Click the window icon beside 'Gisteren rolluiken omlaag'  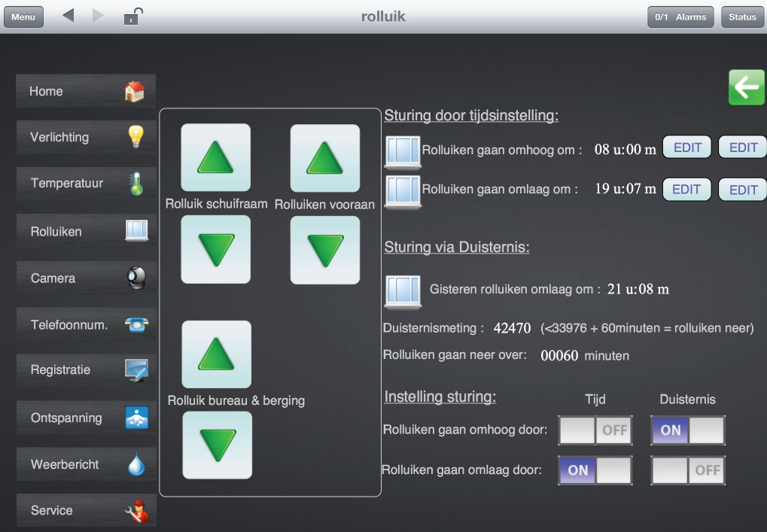click(x=403, y=293)
